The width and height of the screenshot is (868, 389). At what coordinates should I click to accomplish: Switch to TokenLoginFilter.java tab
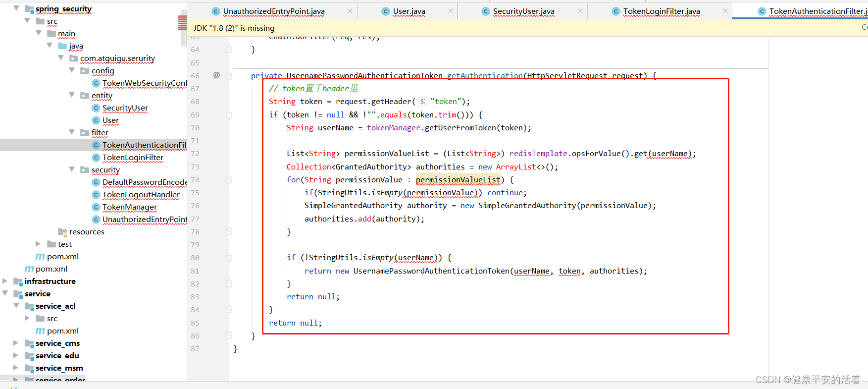coord(661,11)
